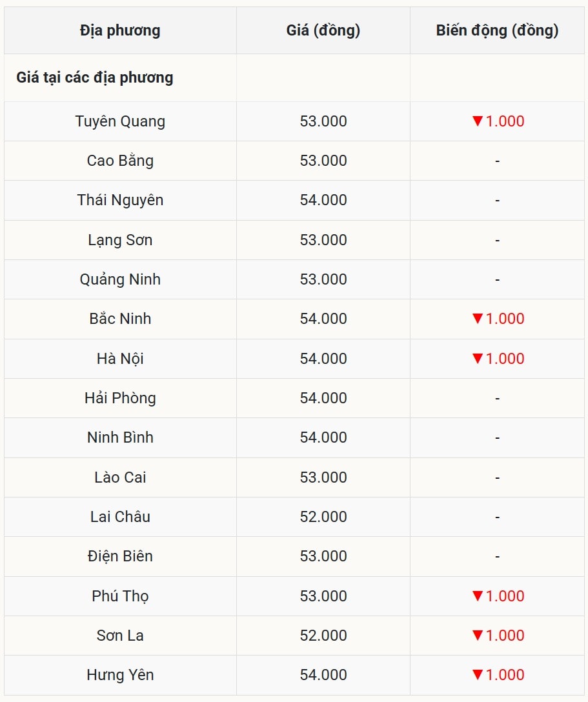This screenshot has height=702, width=588.
Task: Click the Điện Biên row label
Action: [120, 556]
